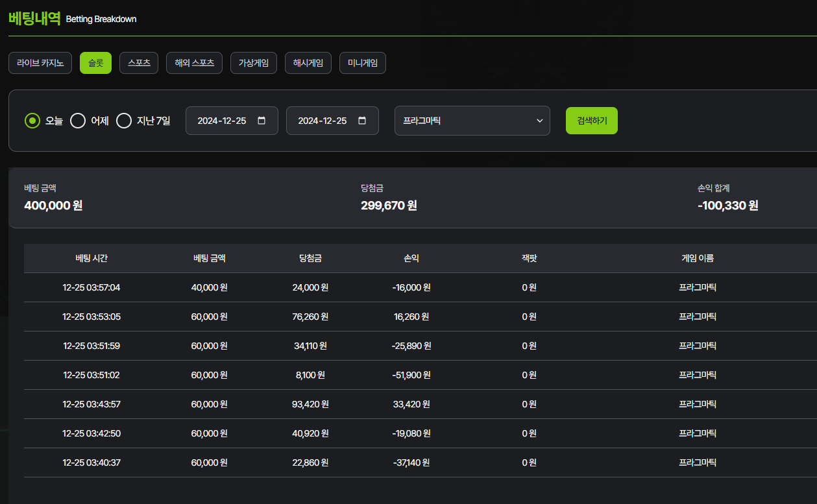Select bet time 12-25 03:51:59
The height and width of the screenshot is (504, 817).
(91, 346)
